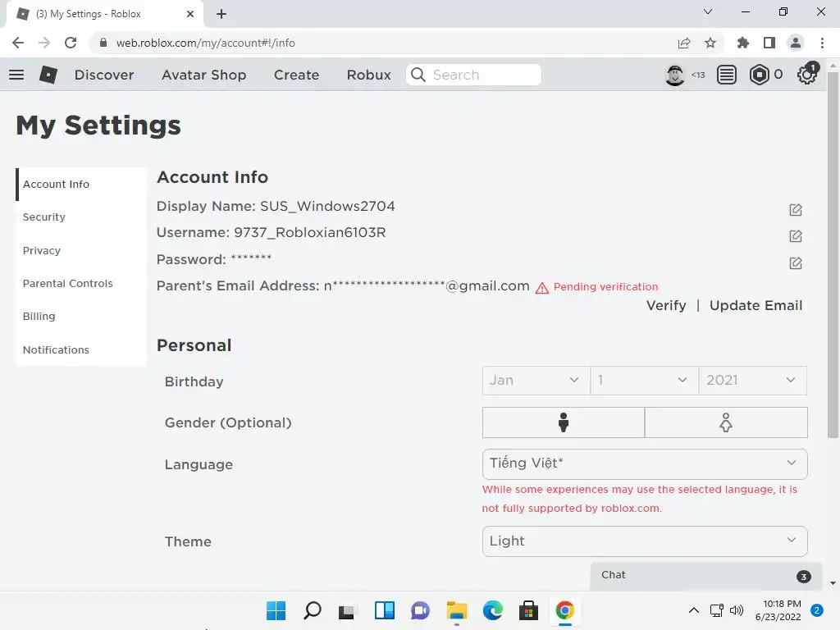Viewport: 840px width, 630px height.
Task: Open the birthday day dropdown
Action: tap(645, 381)
